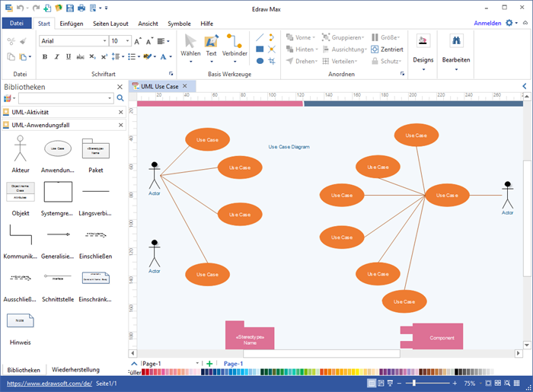This screenshot has height=392, width=533.
Task: Open the Bearbeiten binoculars tool
Action: click(x=456, y=47)
